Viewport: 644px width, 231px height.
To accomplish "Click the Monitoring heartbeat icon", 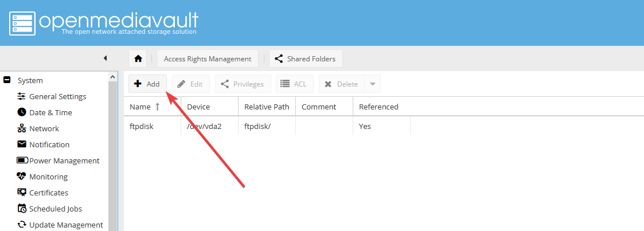I will (x=22, y=177).
